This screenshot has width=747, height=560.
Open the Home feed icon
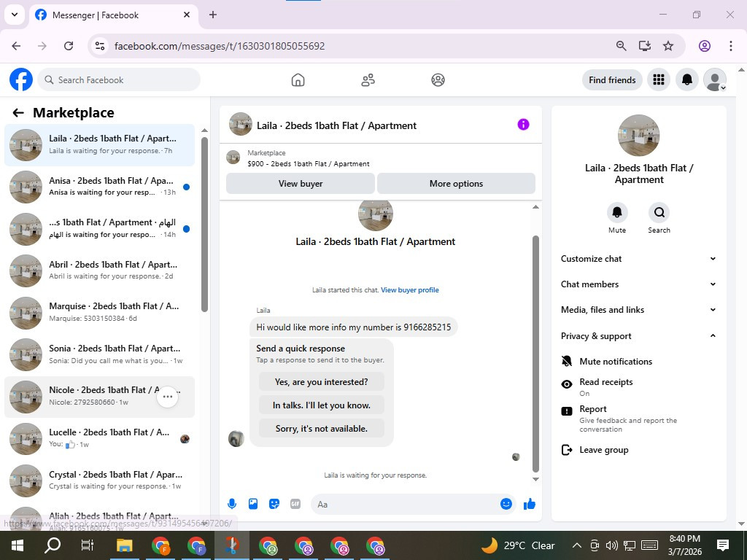(298, 80)
